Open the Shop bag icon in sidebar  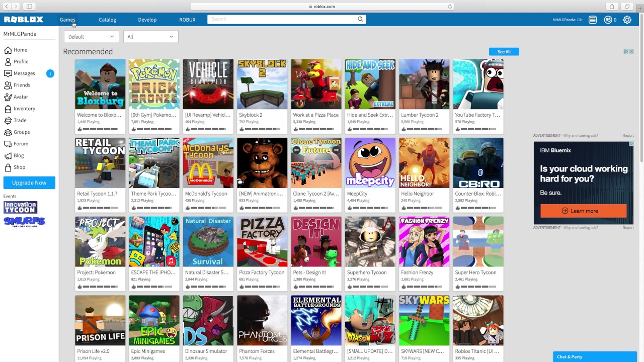[8, 167]
